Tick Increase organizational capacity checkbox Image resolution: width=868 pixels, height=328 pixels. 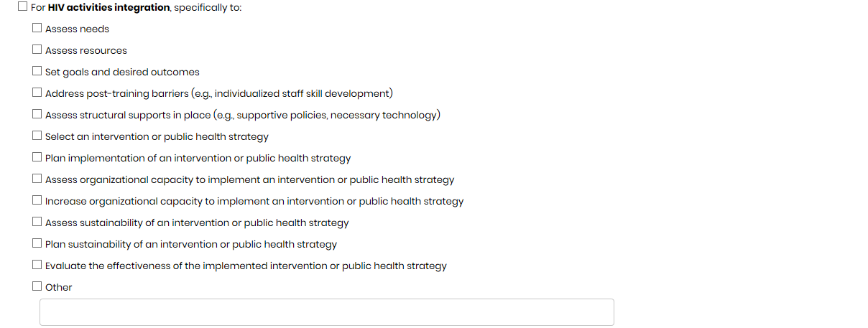(37, 201)
